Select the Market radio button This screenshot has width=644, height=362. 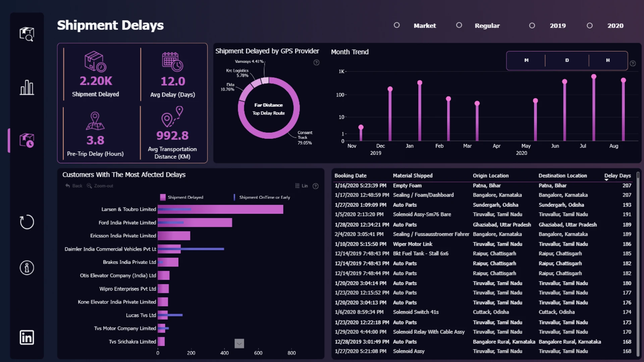pyautogui.click(x=396, y=25)
